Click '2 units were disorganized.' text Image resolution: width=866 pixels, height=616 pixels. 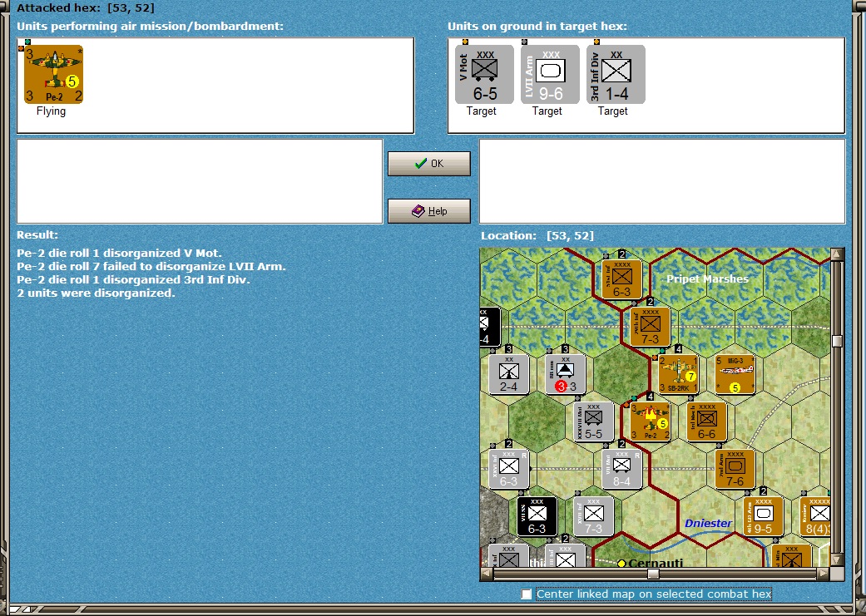pyautogui.click(x=96, y=293)
